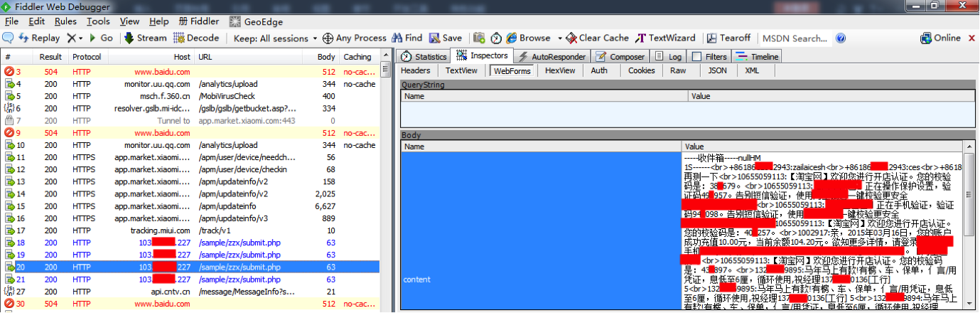980x313 pixels.
Task: Open the Rules menu
Action: 65,21
